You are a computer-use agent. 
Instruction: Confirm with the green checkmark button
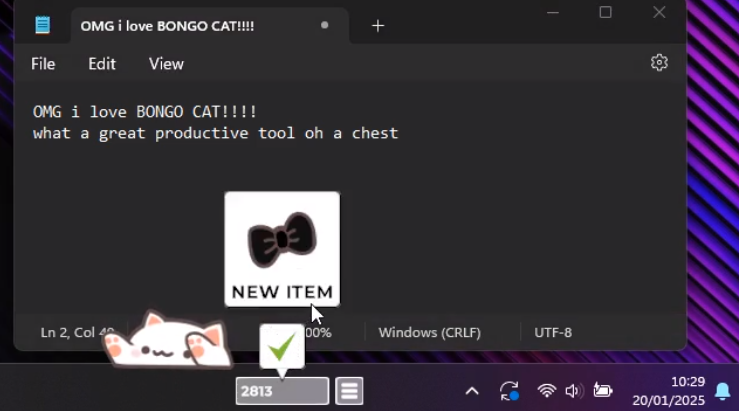[x=281, y=347]
